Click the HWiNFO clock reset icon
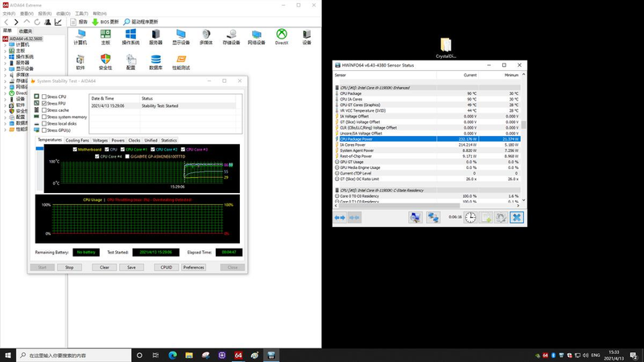 point(469,217)
